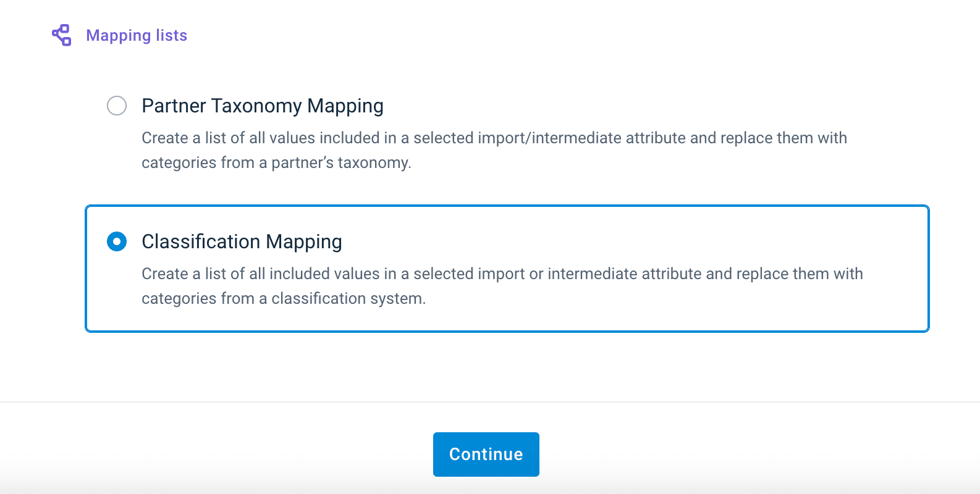Click the purple mapping lists node icon
The width and height of the screenshot is (980, 494).
[62, 35]
